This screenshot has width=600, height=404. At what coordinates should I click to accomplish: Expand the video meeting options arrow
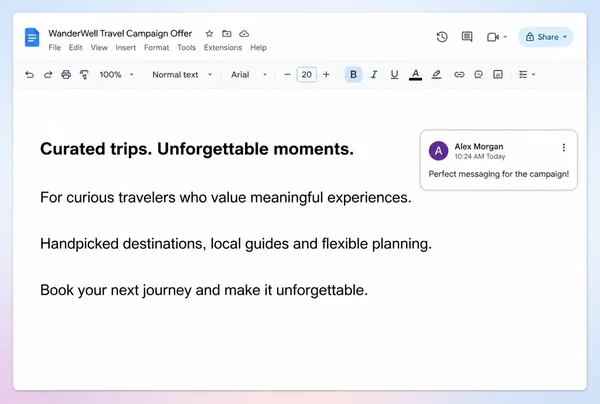point(505,37)
